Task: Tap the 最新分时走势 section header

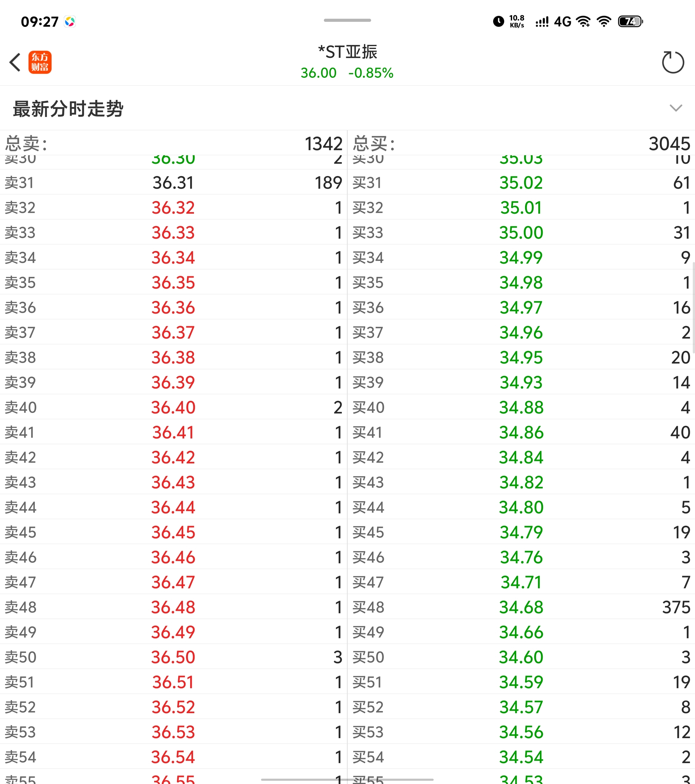Action: pos(68,109)
